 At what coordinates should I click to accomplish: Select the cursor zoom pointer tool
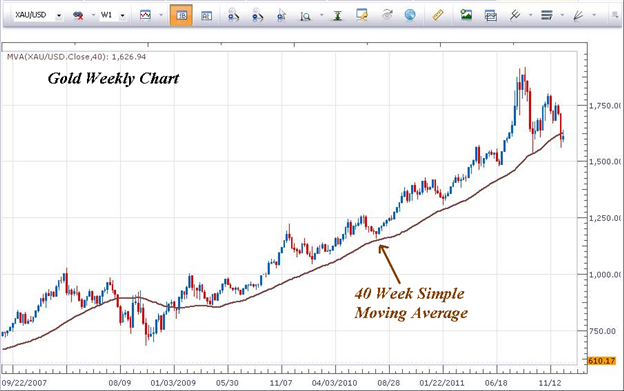click(282, 16)
